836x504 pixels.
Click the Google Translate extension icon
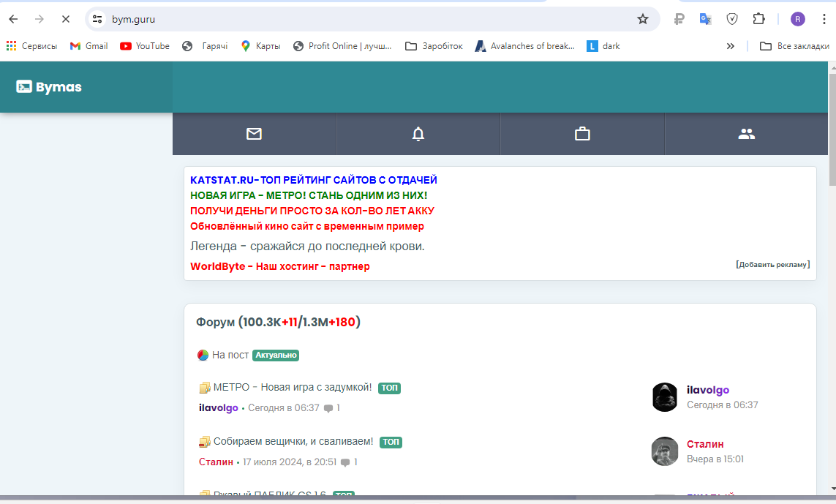click(705, 19)
